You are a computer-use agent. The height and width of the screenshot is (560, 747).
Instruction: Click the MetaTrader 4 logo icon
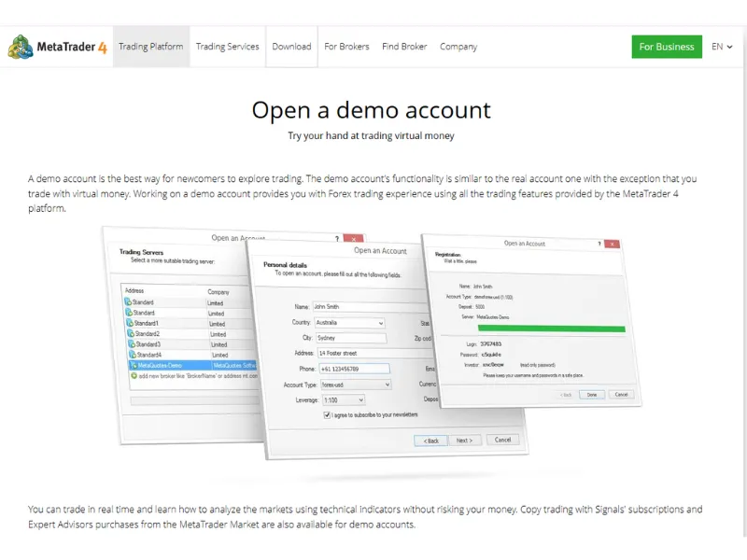click(21, 47)
